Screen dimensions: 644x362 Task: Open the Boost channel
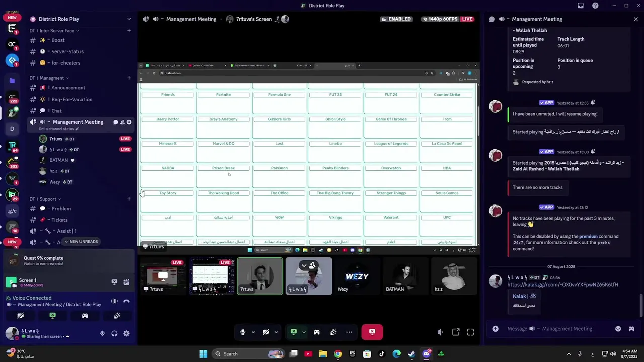tap(80, 40)
